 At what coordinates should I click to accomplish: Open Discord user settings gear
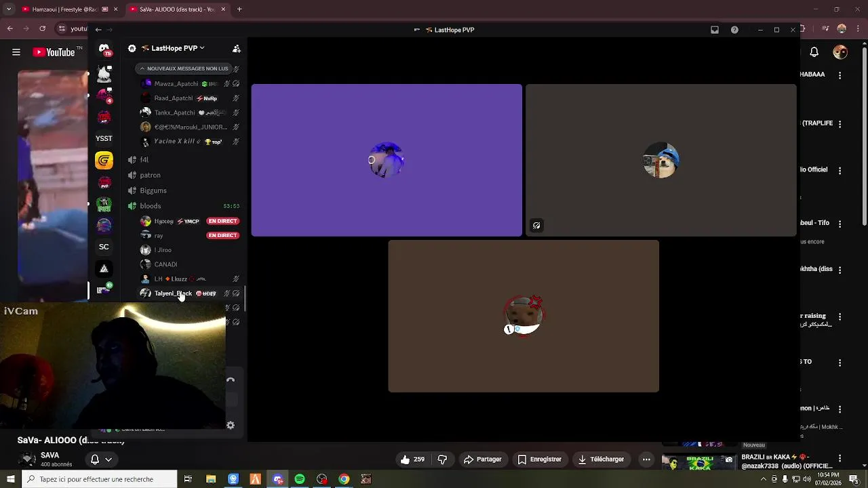tap(231, 425)
